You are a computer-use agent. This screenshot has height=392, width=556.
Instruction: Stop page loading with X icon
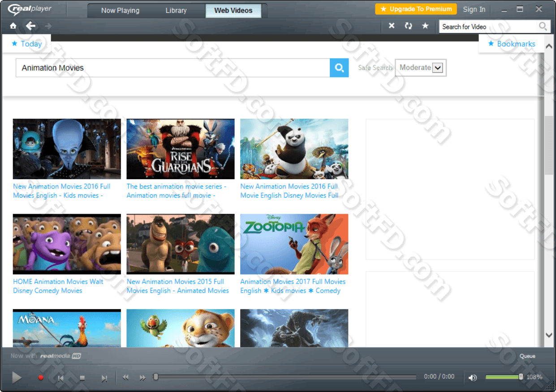(x=392, y=26)
